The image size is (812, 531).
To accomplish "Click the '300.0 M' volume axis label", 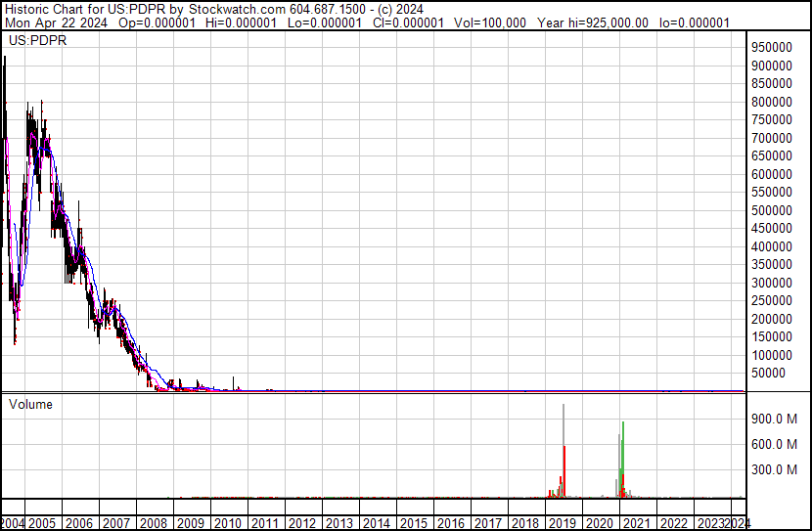I will (774, 469).
